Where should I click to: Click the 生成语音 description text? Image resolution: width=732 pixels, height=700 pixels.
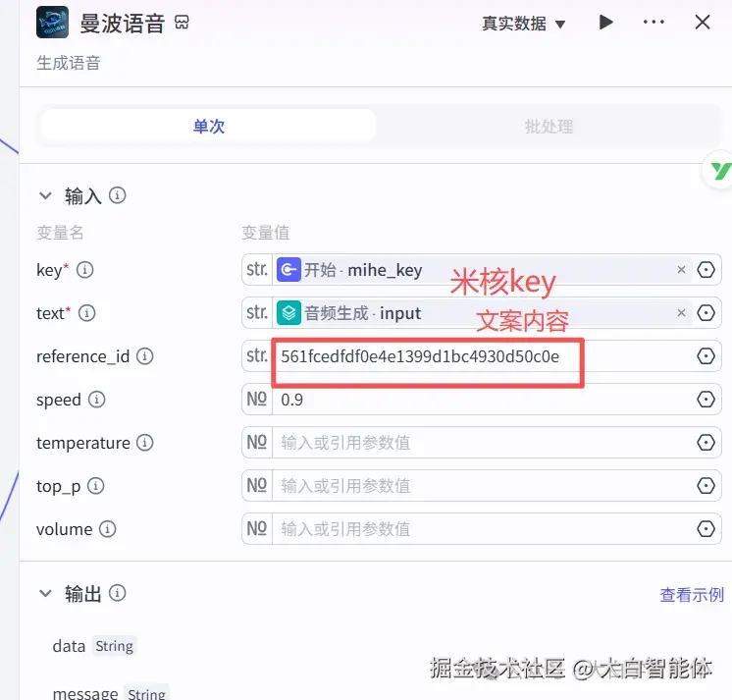point(68,63)
